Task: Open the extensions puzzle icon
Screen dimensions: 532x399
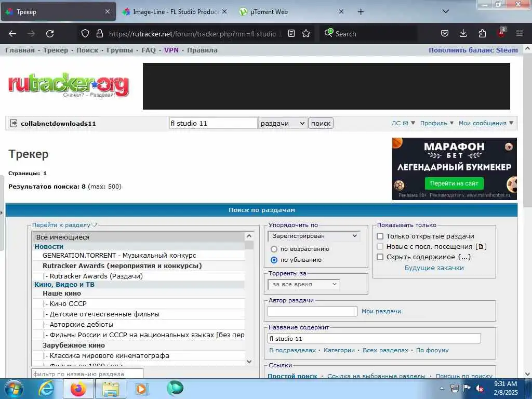Action: (x=482, y=33)
